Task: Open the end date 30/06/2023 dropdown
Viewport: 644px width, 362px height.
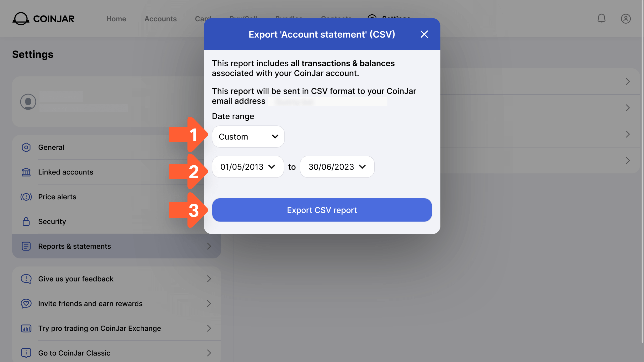Action: pyautogui.click(x=337, y=167)
